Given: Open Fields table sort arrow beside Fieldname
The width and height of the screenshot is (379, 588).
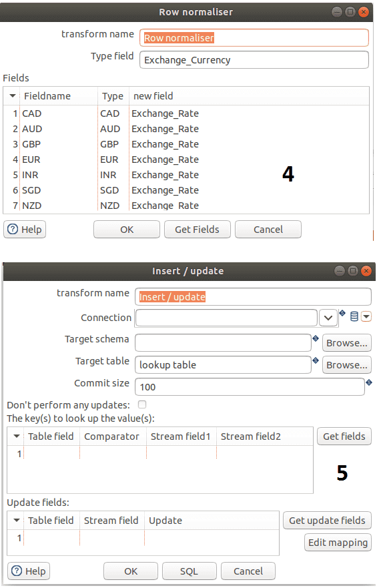Looking at the screenshot, I should click(x=13, y=95).
